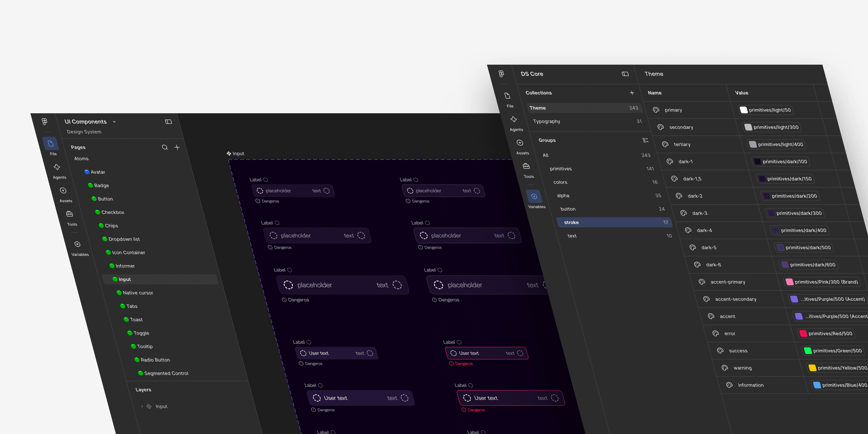The width and height of the screenshot is (868, 434).
Task: Click palette icon next to error variable
Action: (x=716, y=333)
